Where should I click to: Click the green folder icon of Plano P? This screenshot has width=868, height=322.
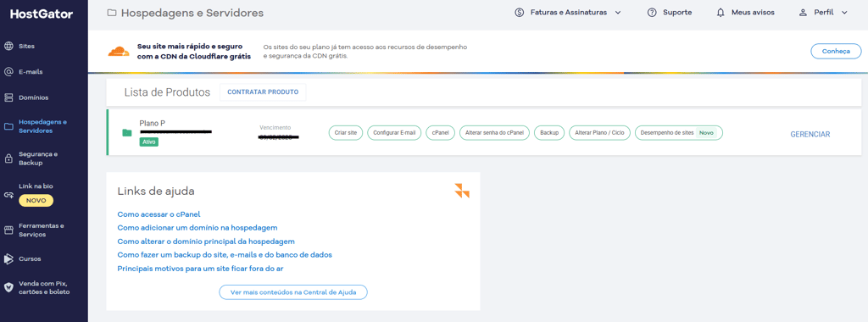[127, 133]
